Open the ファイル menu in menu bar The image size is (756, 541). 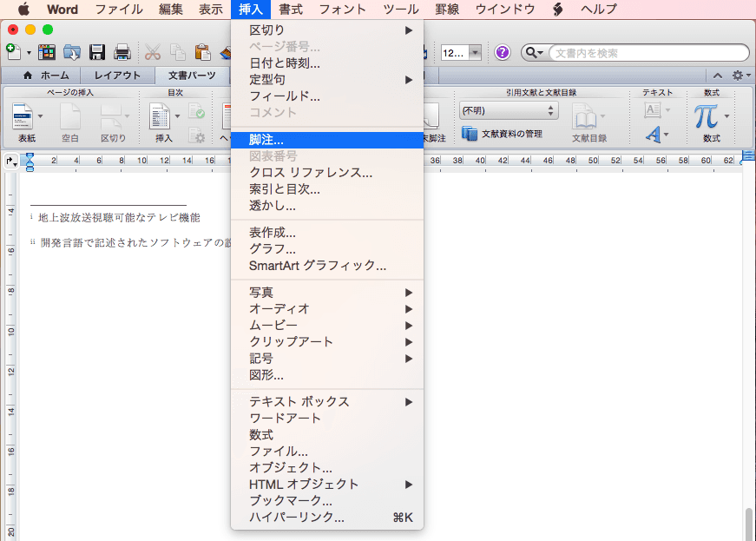pyautogui.click(x=119, y=10)
